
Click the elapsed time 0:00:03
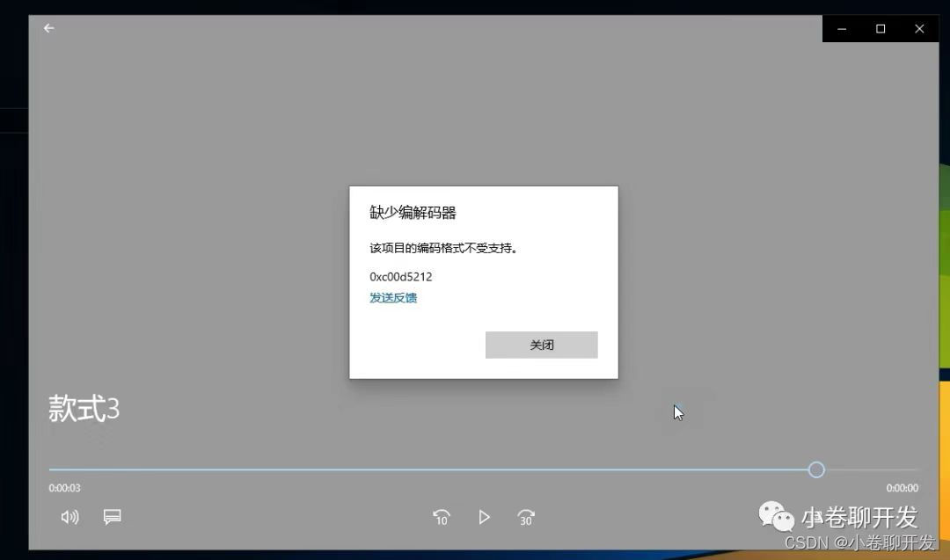pyautogui.click(x=65, y=488)
